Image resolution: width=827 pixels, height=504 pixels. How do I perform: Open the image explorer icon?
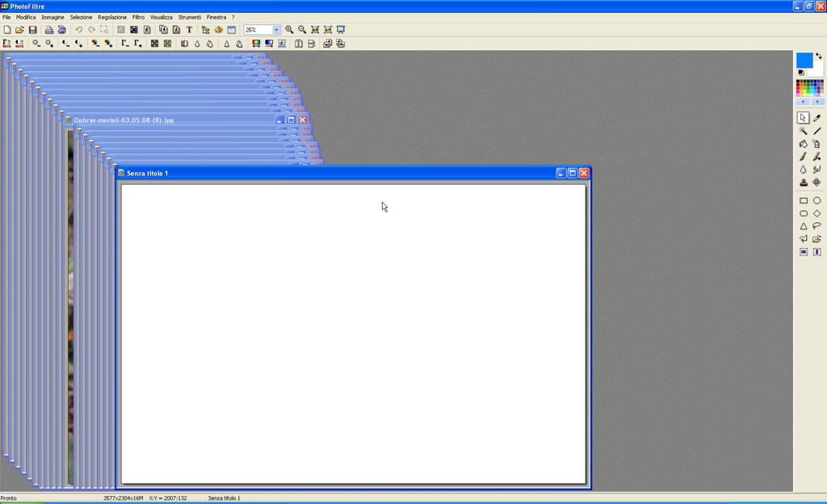[206, 30]
